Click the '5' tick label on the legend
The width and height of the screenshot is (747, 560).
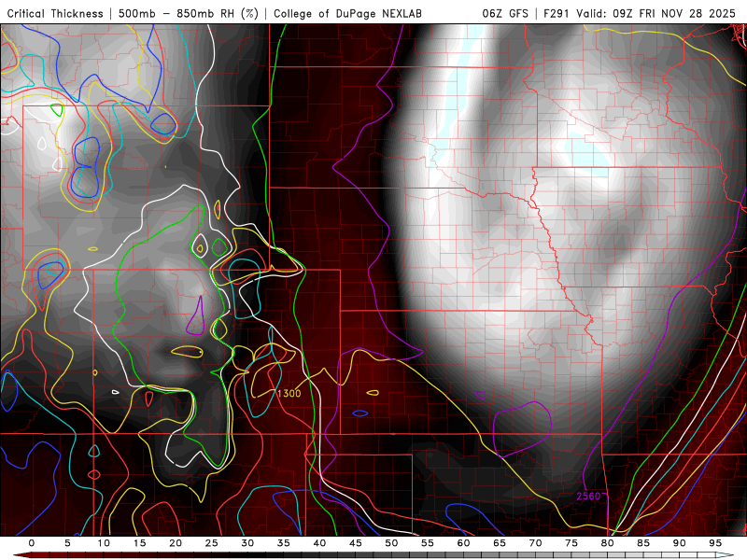(x=67, y=543)
